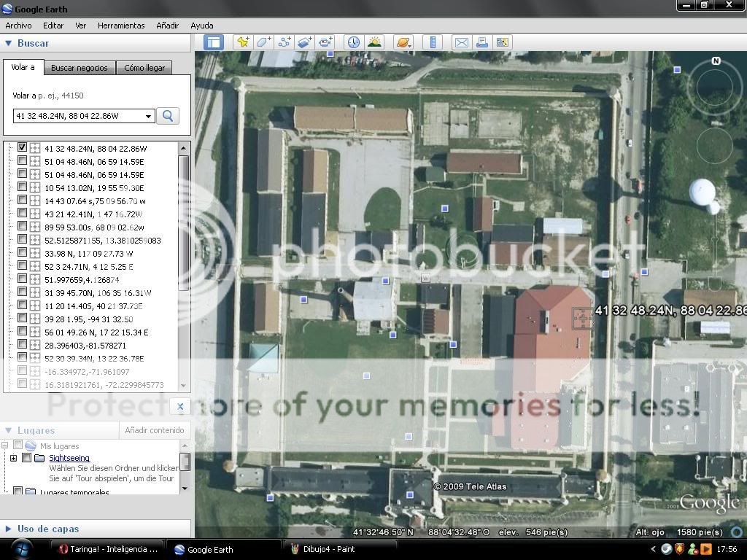
Task: Click the search results scrollbar up arrow
Action: click(183, 148)
